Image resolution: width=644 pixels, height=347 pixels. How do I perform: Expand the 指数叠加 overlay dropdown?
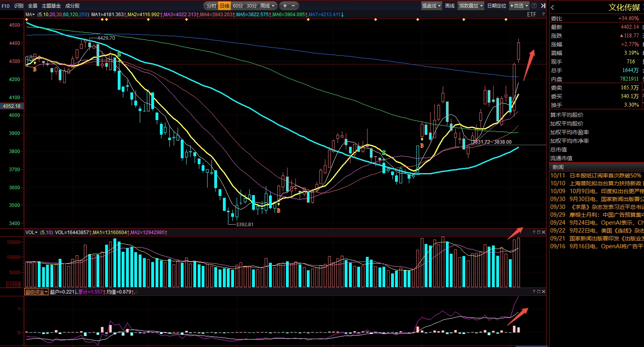click(471, 6)
